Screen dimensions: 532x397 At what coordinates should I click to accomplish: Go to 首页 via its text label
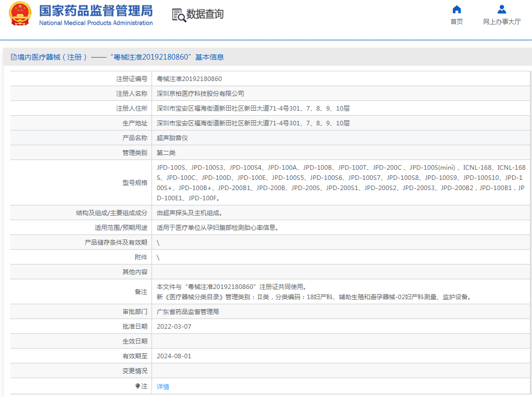coord(457,22)
